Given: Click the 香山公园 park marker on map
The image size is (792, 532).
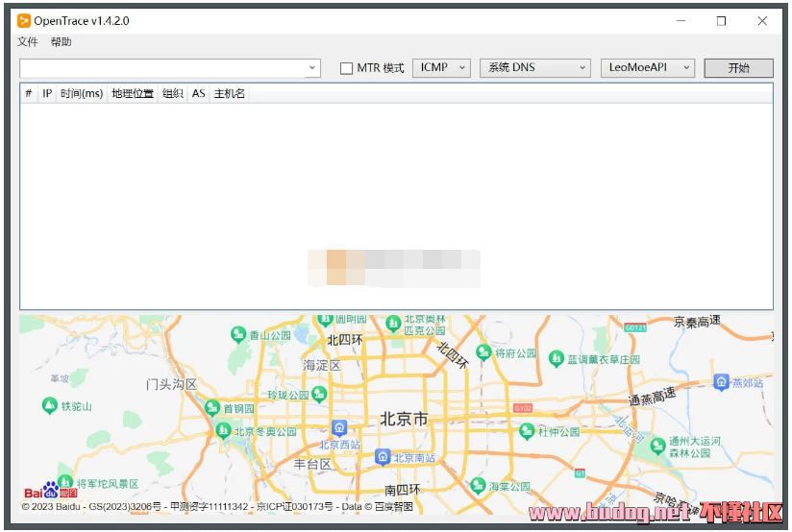Looking at the screenshot, I should point(238,334).
